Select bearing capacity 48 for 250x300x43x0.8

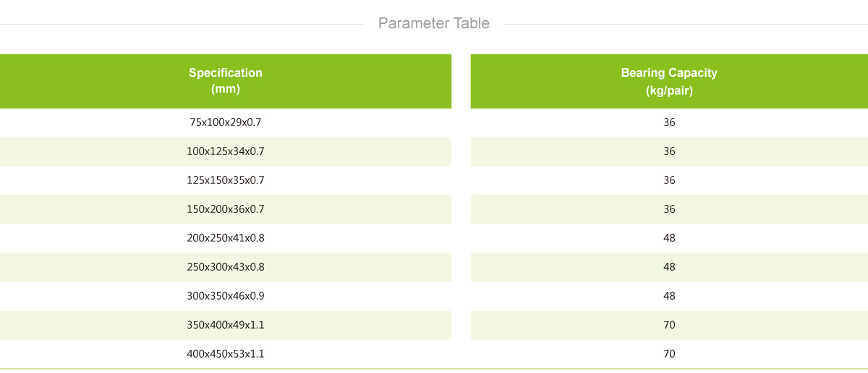point(669,267)
